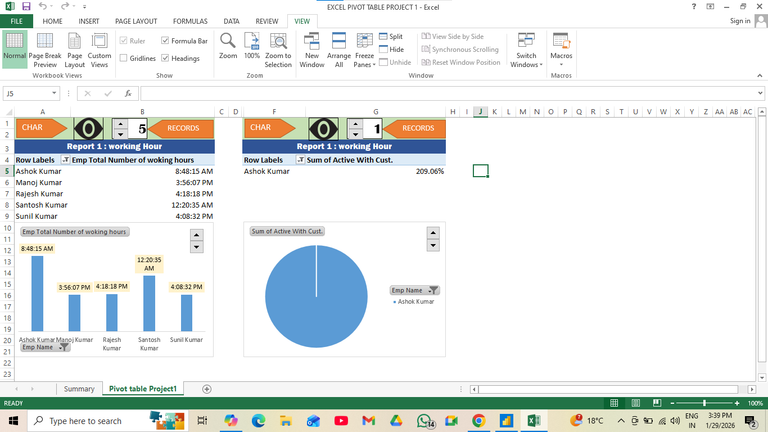Toggle the eye icon in the left report
The image size is (768, 432).
click(89, 129)
